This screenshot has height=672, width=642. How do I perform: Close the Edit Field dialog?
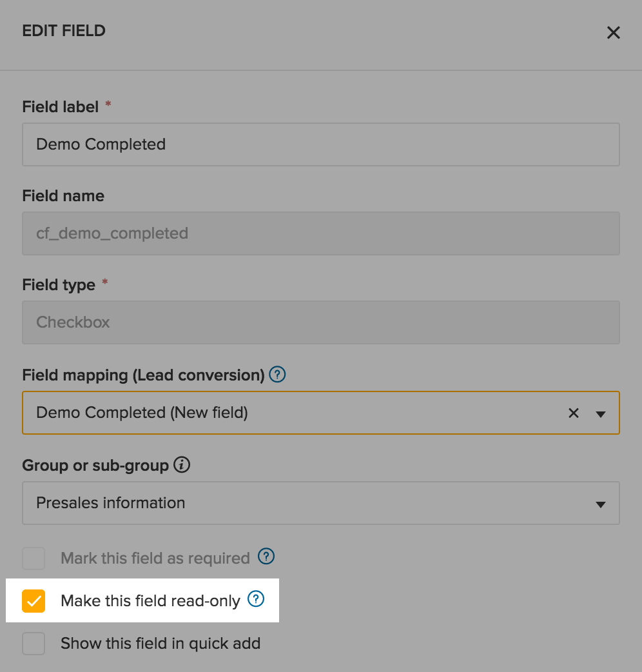(613, 33)
